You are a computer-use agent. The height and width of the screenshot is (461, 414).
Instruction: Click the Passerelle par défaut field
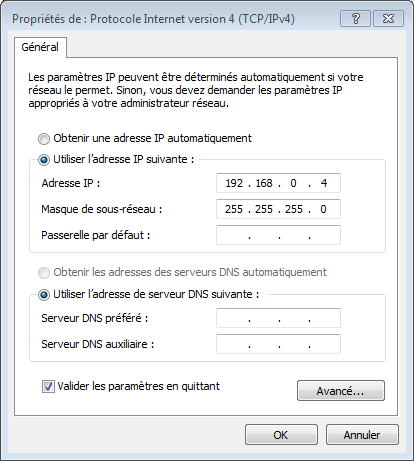pos(278,235)
